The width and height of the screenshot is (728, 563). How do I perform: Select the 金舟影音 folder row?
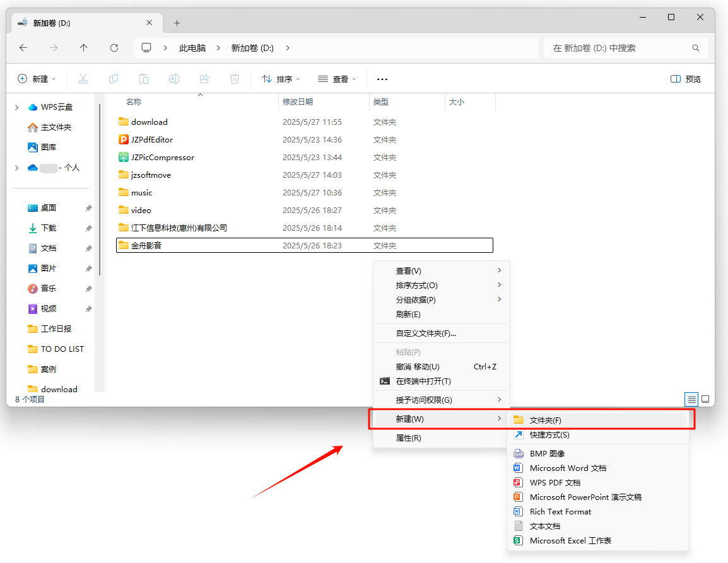[305, 245]
